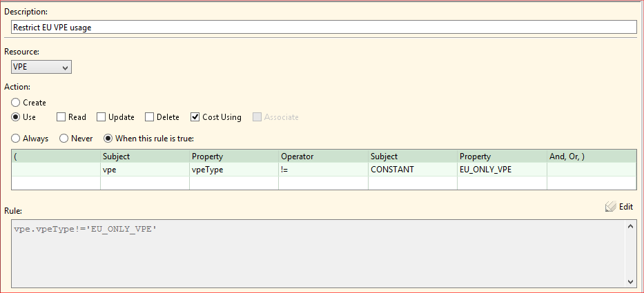Image resolution: width=644 pixels, height=293 pixels.
Task: Enable the Read checkbox
Action: 61,117
